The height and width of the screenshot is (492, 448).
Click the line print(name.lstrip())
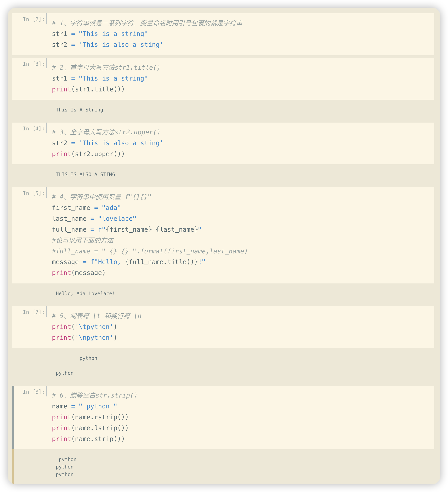90,428
